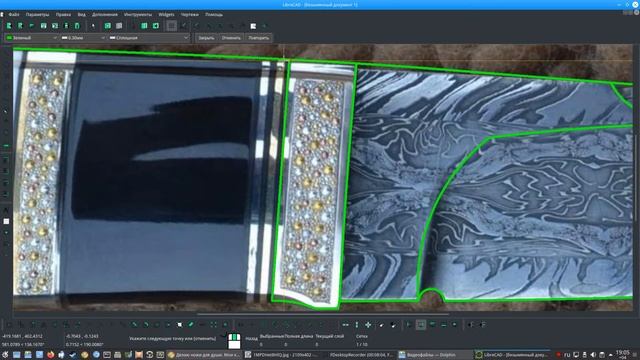Click the Open file toolbar icon
Viewport: 640px width, 360px height.
31,26
